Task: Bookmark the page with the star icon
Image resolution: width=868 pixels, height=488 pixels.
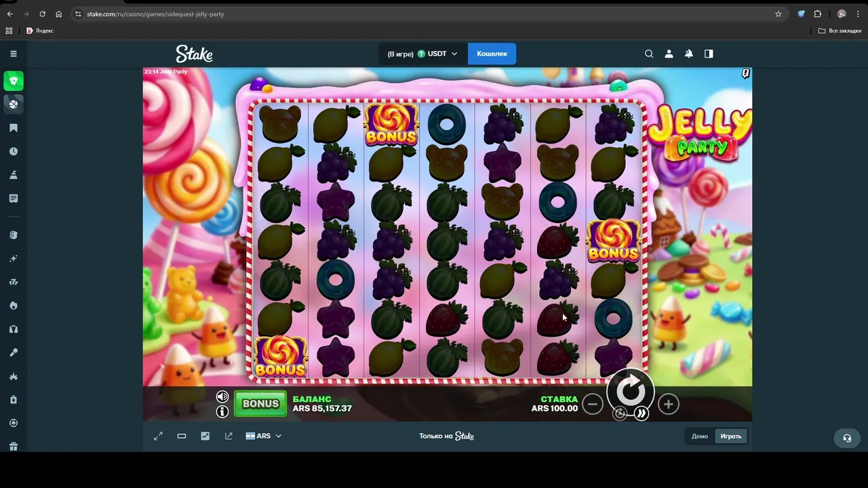Action: 778,14
